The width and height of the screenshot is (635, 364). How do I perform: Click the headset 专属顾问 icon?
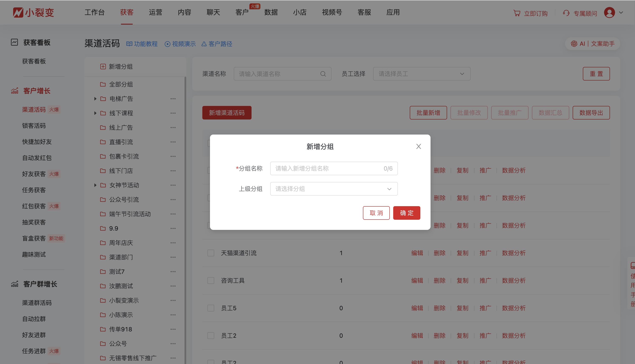(566, 13)
